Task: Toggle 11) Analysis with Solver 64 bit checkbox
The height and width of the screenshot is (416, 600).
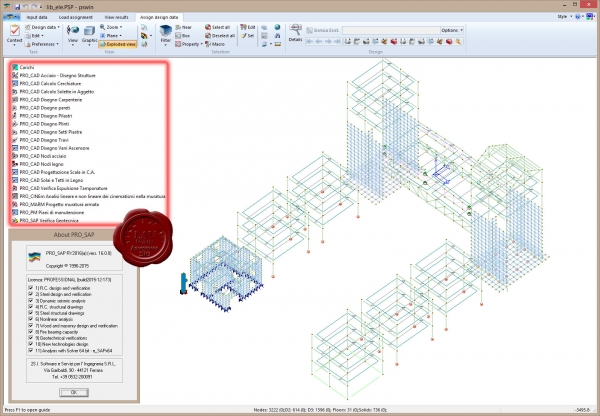Action: pos(31,350)
